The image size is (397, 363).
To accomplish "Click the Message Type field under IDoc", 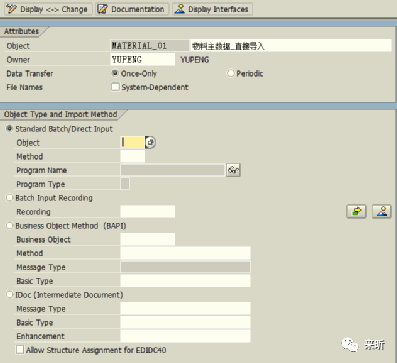I will 185,308.
